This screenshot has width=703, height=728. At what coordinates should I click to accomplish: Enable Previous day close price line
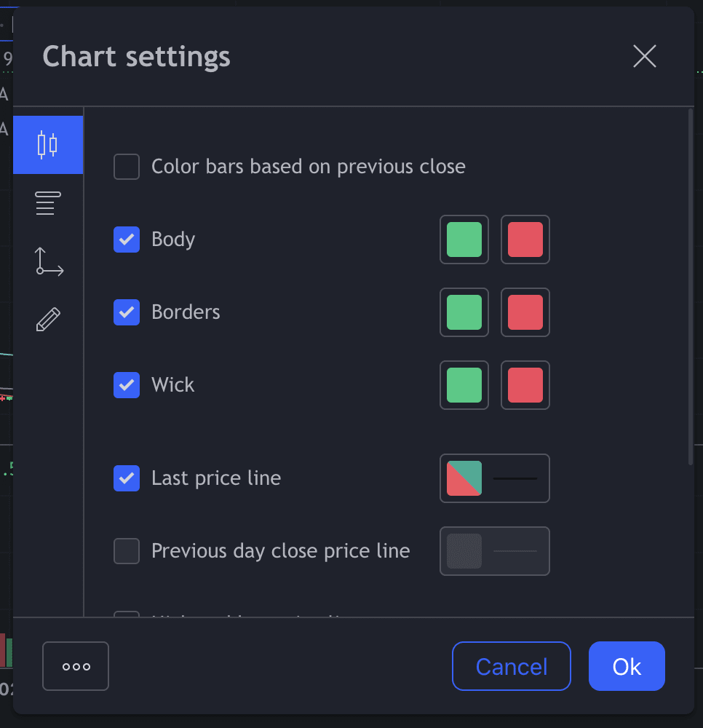point(127,551)
